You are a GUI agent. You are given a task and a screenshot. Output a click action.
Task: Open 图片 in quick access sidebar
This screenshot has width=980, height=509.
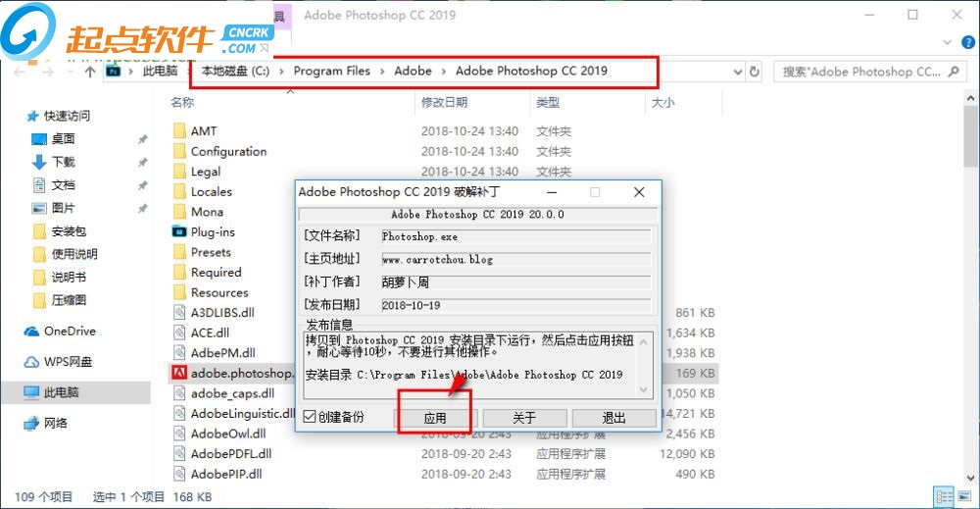[x=63, y=208]
